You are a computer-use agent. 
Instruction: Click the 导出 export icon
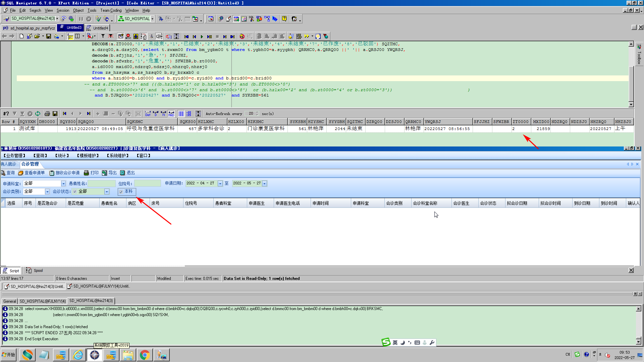tap(104, 173)
